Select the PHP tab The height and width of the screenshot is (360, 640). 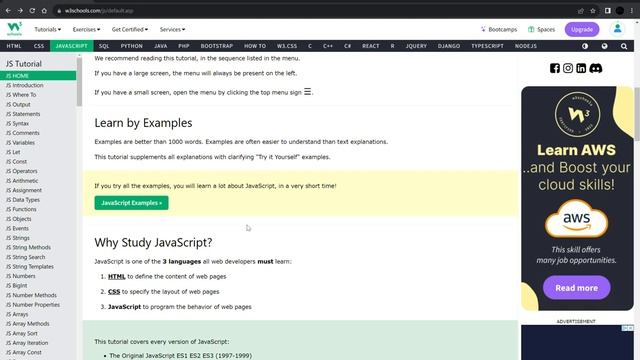tap(184, 46)
